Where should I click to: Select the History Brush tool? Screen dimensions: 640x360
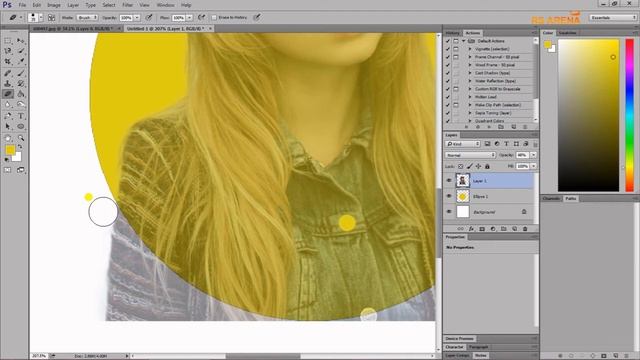tap(21, 83)
